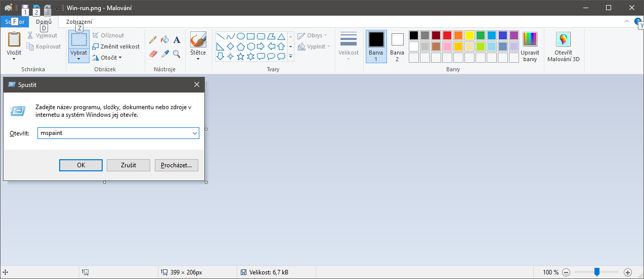
Task: Choose the Right arrow shape
Action: tap(261, 46)
